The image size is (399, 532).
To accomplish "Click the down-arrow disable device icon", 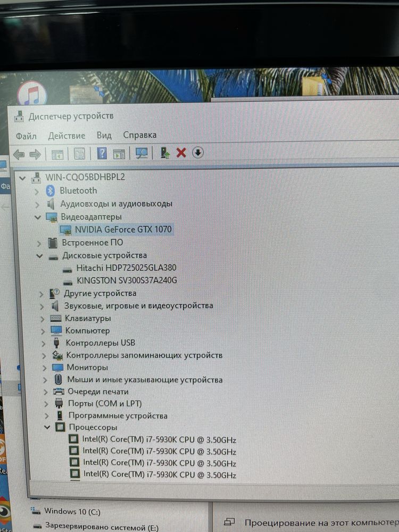I will pos(198,152).
